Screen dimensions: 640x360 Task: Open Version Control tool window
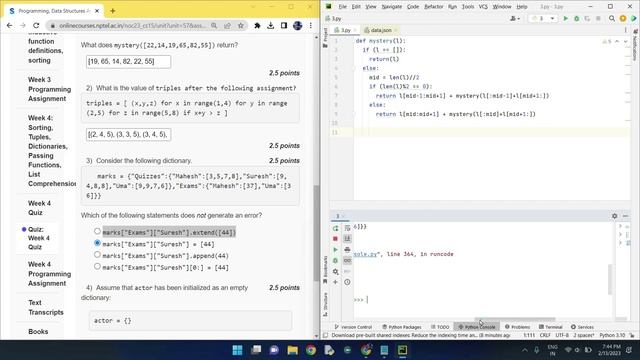pos(353,327)
